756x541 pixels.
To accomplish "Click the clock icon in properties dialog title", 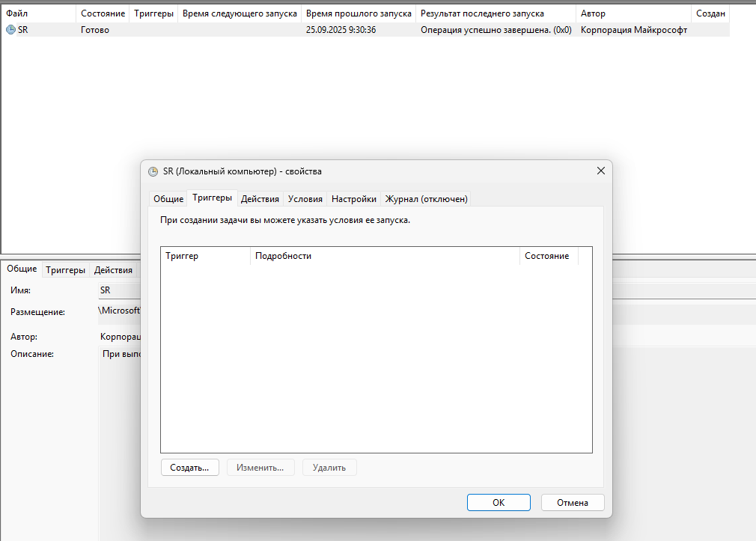I will [x=153, y=171].
